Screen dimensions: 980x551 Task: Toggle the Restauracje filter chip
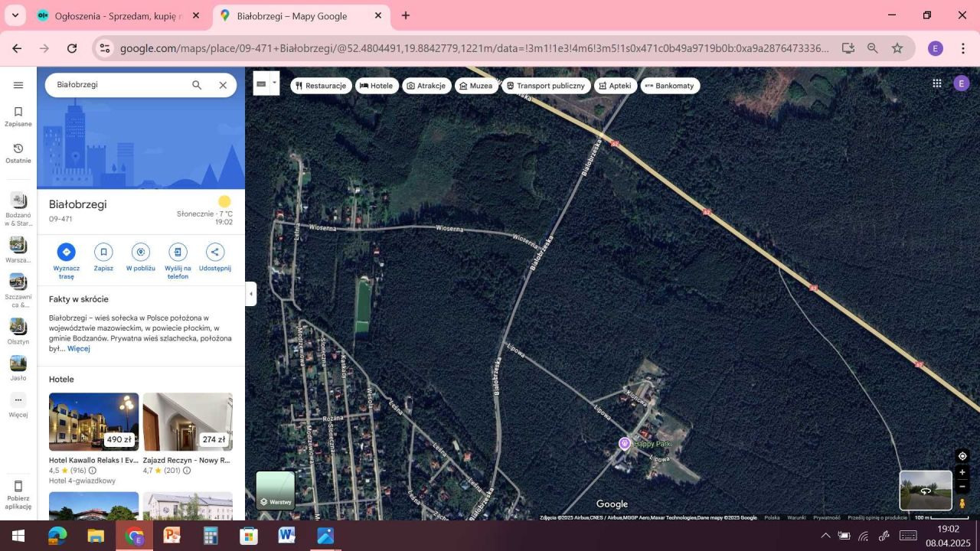[x=321, y=86]
